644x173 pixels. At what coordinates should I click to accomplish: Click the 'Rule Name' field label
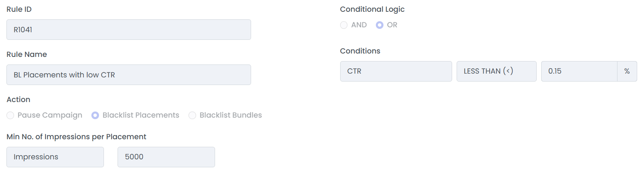coord(27,54)
